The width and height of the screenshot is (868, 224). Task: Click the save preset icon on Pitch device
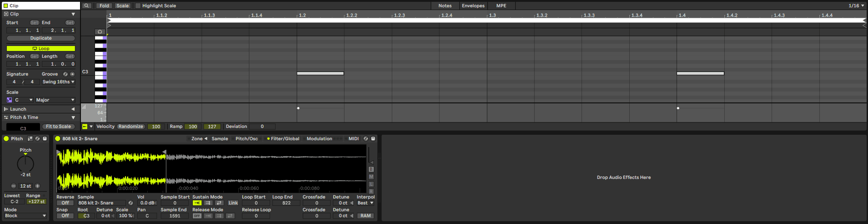click(45, 139)
